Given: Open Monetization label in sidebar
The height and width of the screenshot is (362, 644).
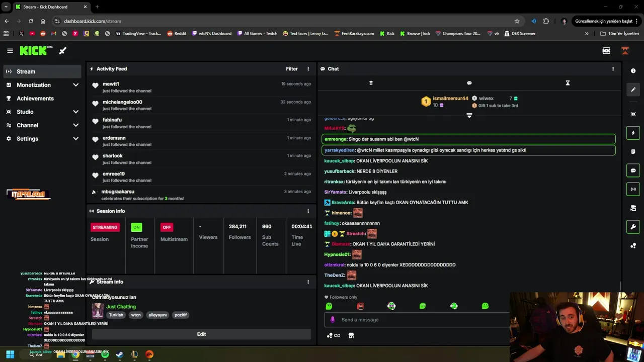Looking at the screenshot, I should [34, 85].
